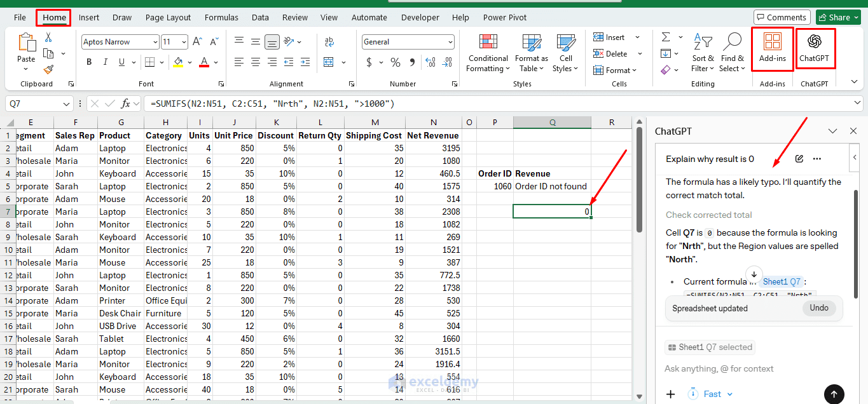Click the ChatGPT edit chat icon
Viewport: 868px width, 404px height.
pos(799,159)
